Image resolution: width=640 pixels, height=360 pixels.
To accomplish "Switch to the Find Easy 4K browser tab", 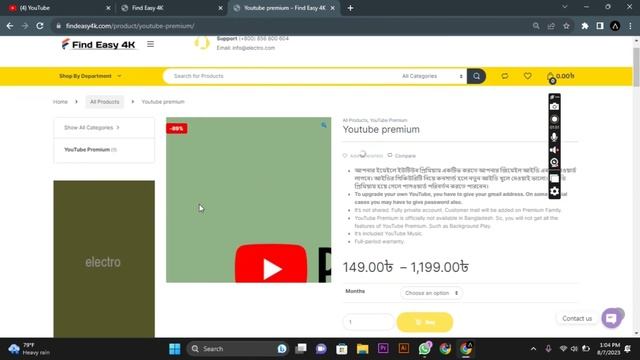I will click(171, 8).
